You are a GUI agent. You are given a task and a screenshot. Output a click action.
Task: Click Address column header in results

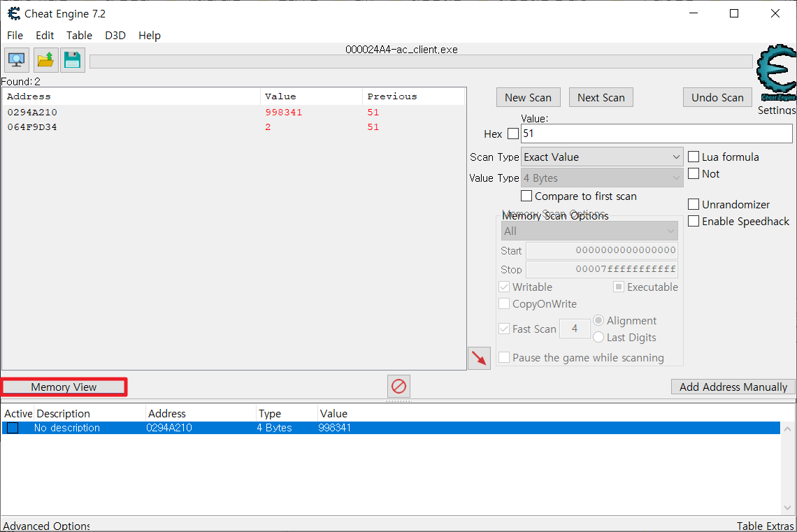click(131, 96)
